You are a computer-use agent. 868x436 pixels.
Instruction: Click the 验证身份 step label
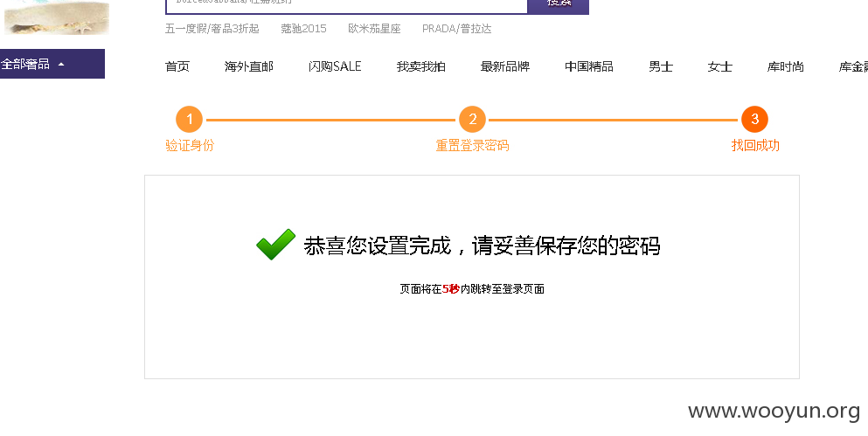point(190,146)
